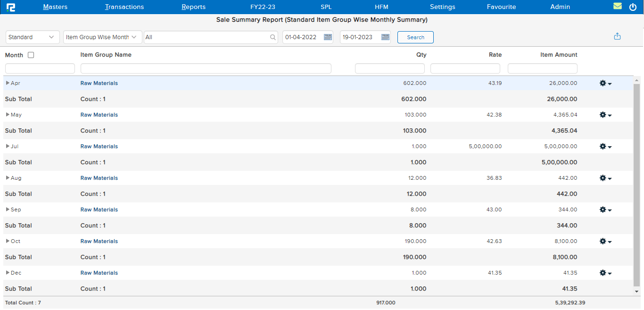Open the mail envelope icon

tap(618, 7)
